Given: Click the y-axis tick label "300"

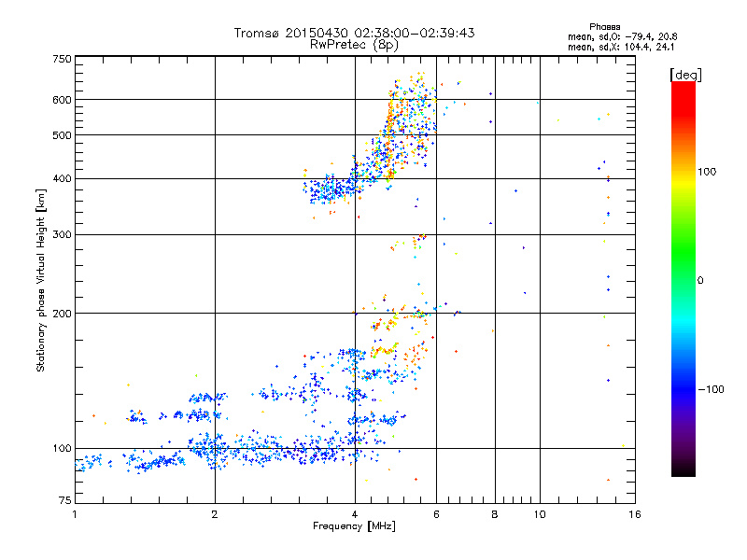Looking at the screenshot, I should pos(62,234).
